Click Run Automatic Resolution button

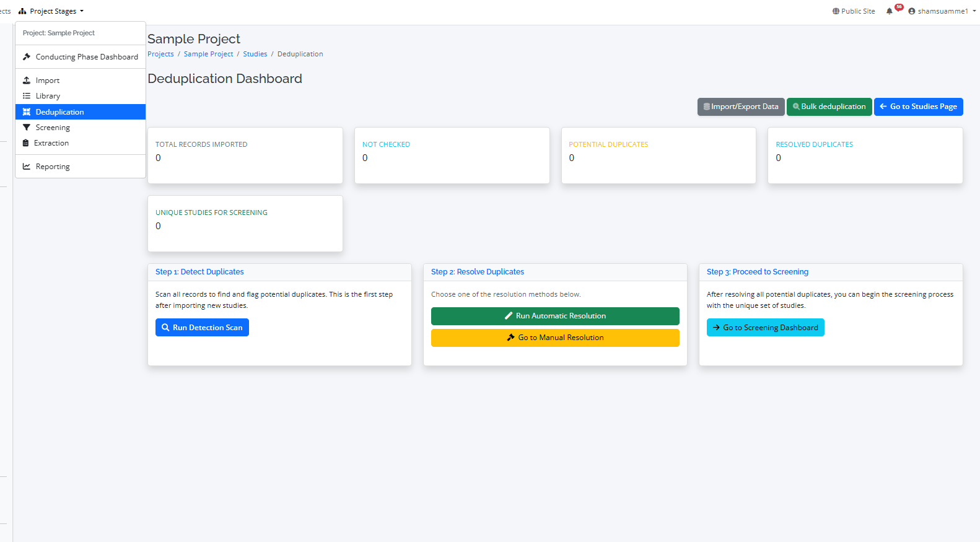555,316
